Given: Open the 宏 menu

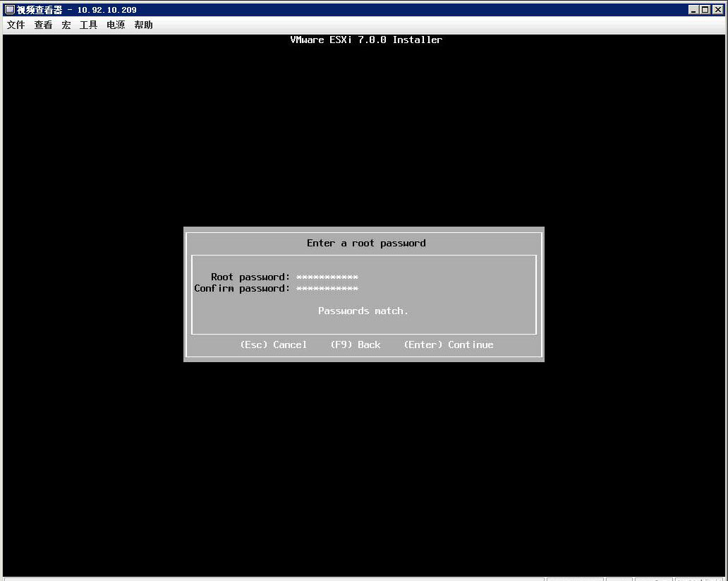Looking at the screenshot, I should pyautogui.click(x=66, y=25).
